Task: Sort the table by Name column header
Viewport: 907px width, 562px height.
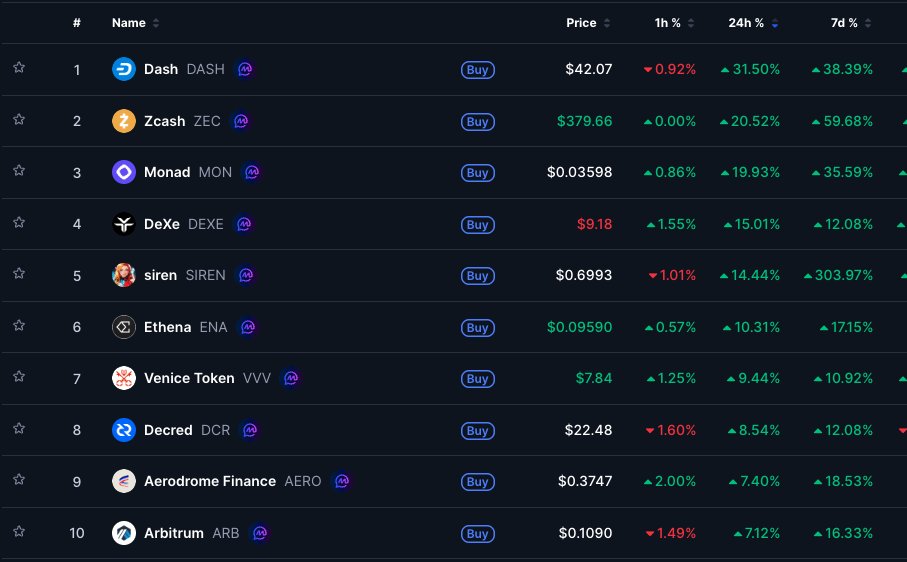Action: [x=129, y=23]
